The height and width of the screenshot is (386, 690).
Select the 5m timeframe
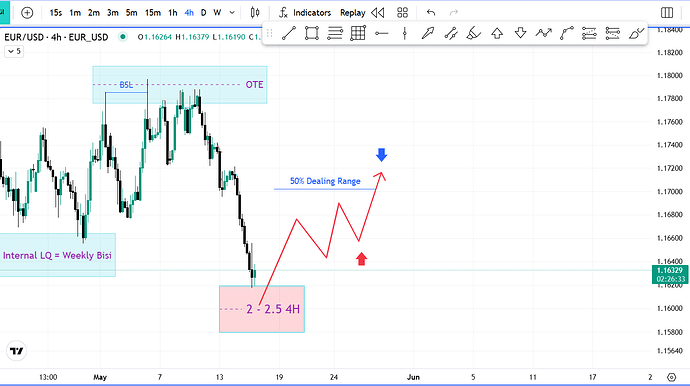coord(132,13)
